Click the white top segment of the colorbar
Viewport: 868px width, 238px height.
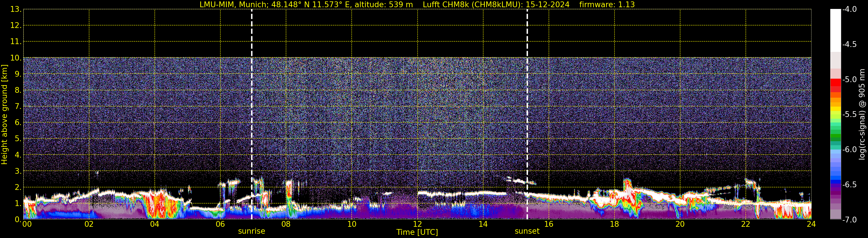835,30
